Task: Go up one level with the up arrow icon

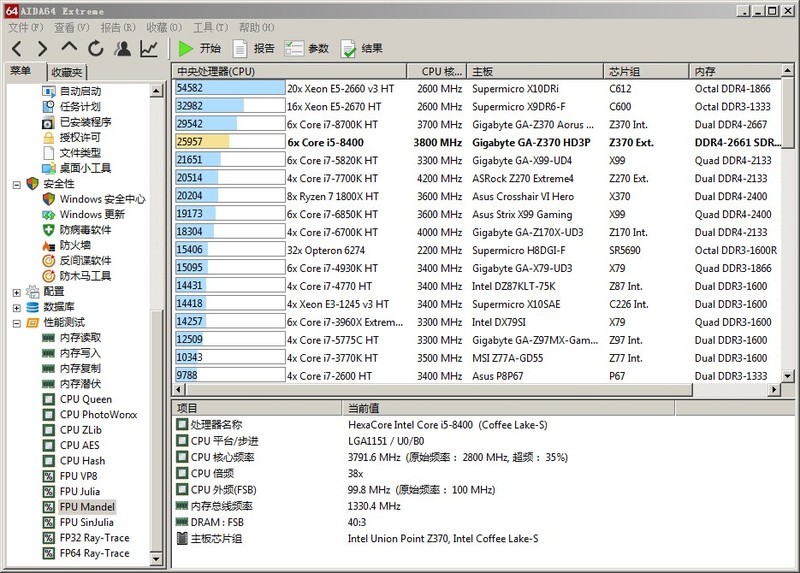Action: coord(69,47)
